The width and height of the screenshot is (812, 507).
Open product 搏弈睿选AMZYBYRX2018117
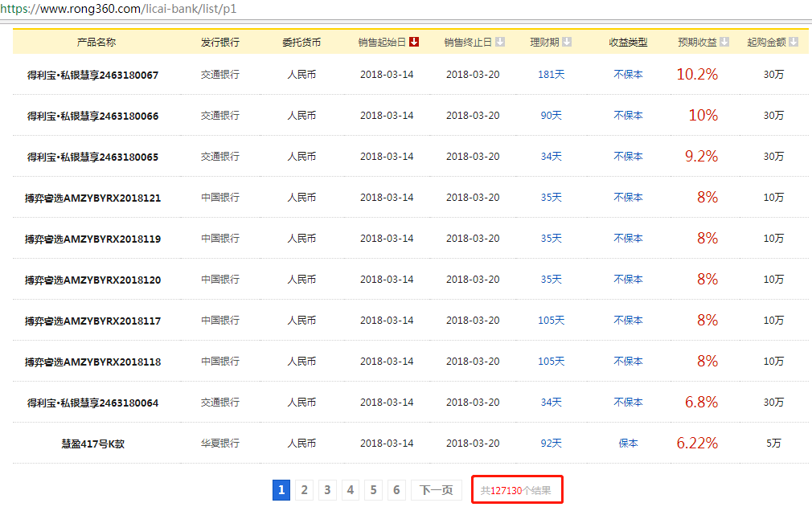tap(92, 321)
